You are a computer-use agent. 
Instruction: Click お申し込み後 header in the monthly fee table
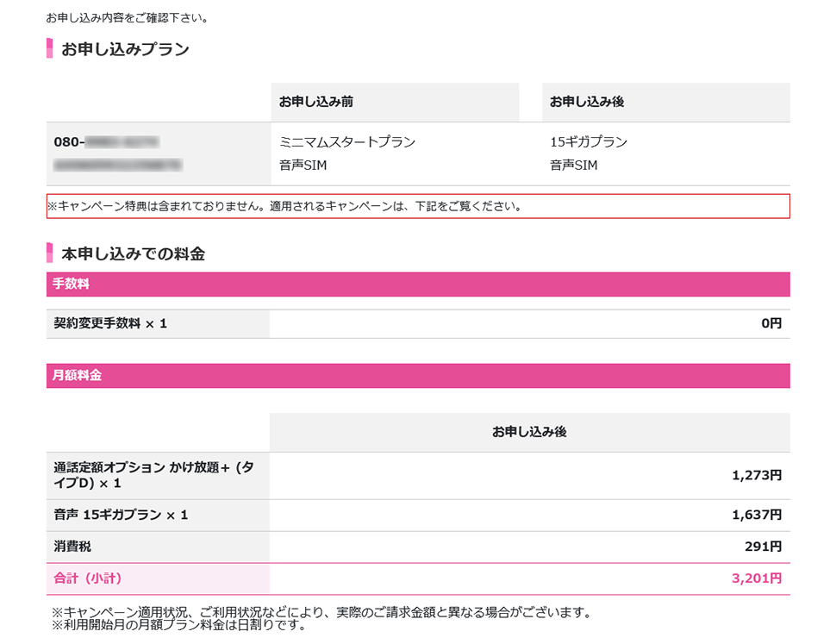coord(529,432)
